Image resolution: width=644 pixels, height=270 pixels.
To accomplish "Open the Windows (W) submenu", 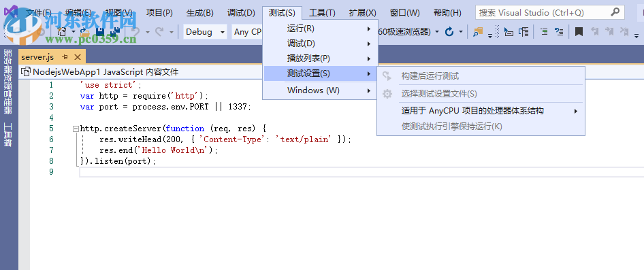I will [x=320, y=90].
